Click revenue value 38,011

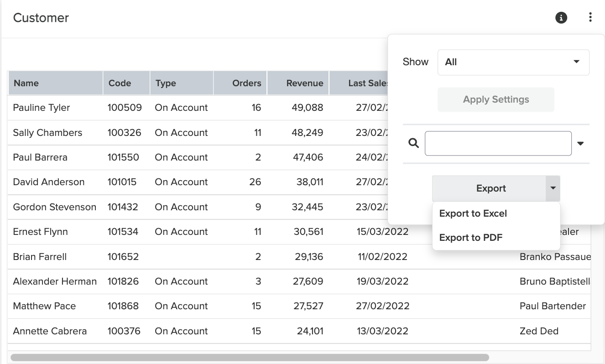click(309, 182)
